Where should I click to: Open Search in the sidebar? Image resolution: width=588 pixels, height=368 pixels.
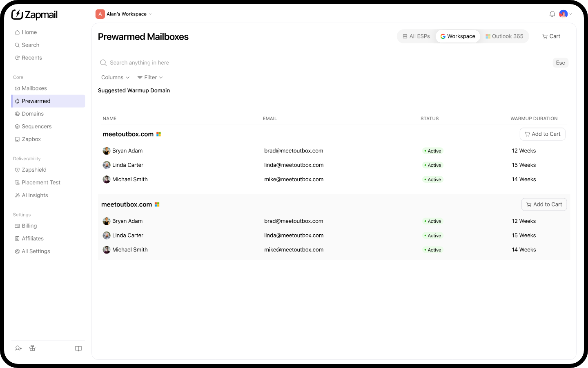[x=48, y=45]
